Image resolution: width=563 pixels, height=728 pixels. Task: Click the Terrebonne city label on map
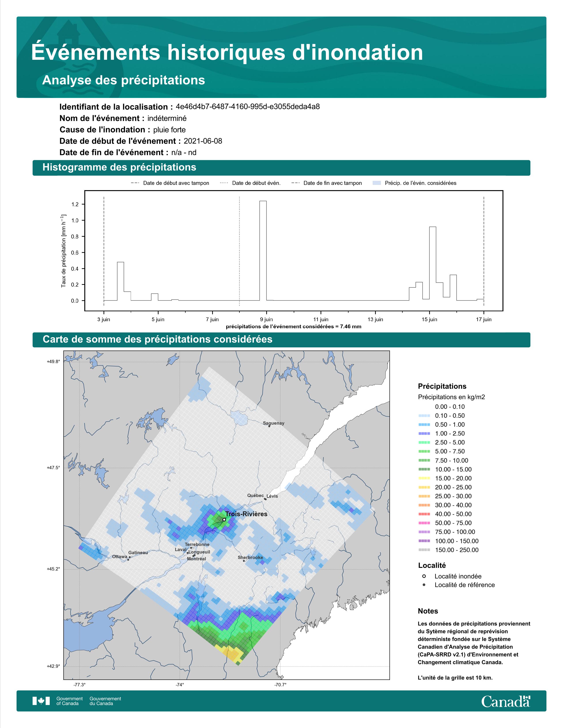click(x=197, y=544)
